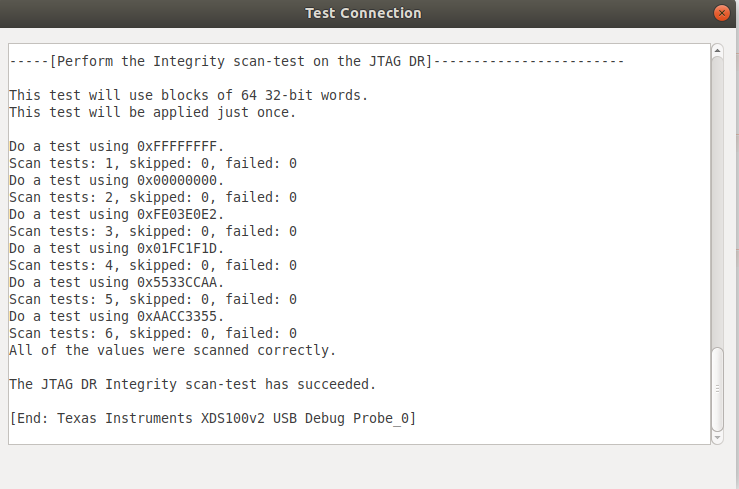This screenshot has height=489, width=739.
Task: Click the 'Scan tests: 6' result line
Action: [x=152, y=334]
